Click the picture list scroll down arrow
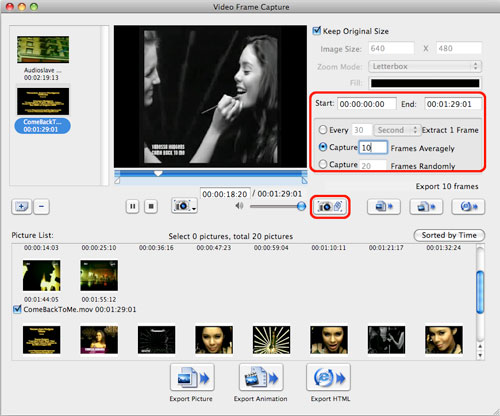The height and width of the screenshot is (416, 500). [480, 355]
